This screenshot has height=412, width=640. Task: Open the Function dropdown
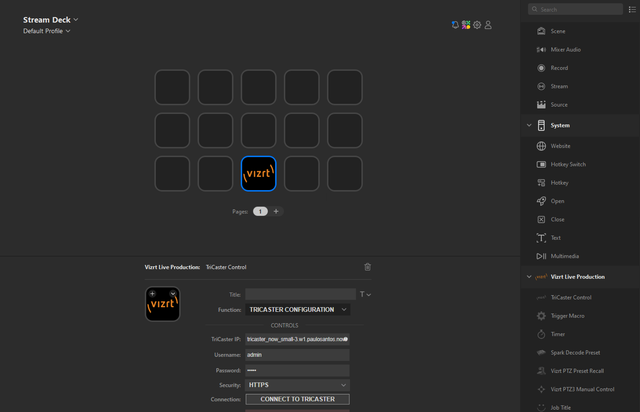point(298,310)
